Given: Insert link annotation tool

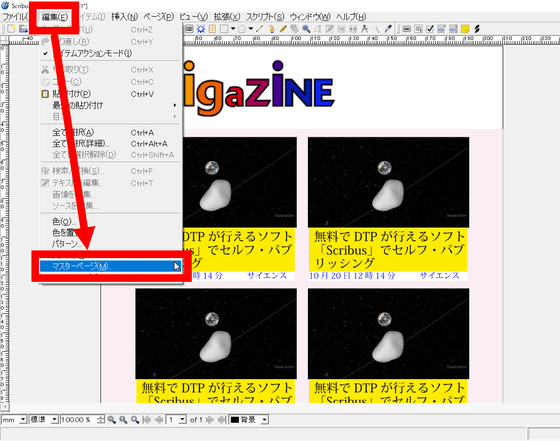Looking at the screenshot, I should coord(476,29).
